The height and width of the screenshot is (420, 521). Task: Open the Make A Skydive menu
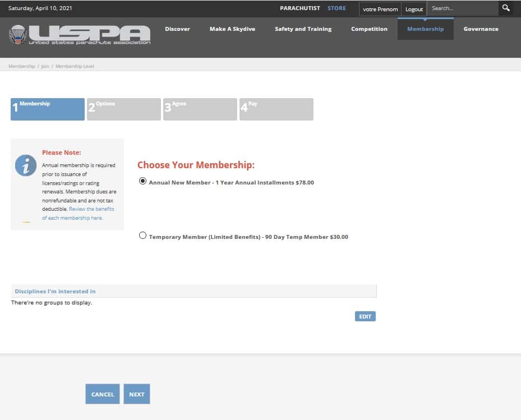coord(232,29)
